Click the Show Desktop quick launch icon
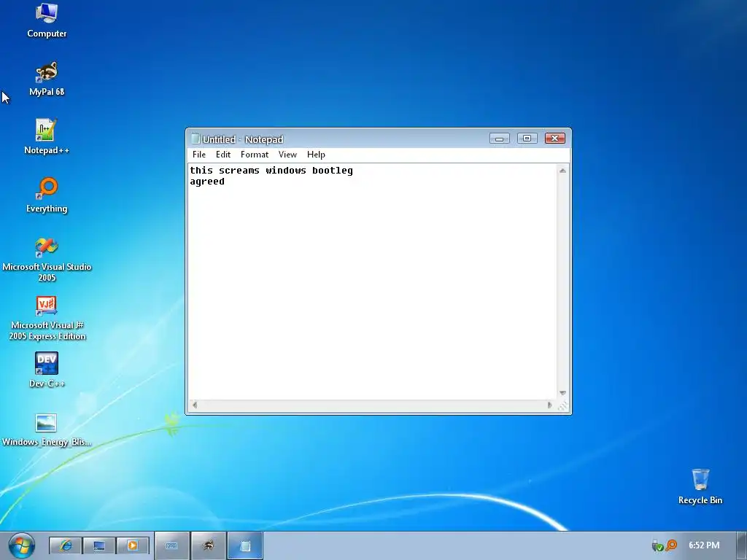This screenshot has height=560, width=747. (x=99, y=545)
